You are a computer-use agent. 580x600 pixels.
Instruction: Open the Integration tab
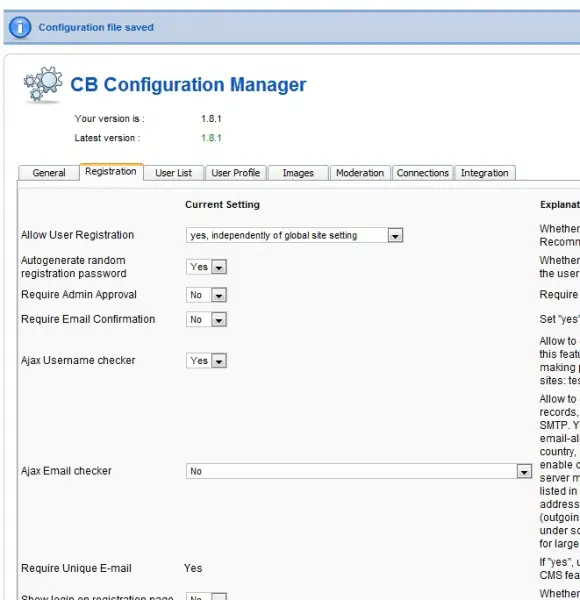(x=485, y=173)
